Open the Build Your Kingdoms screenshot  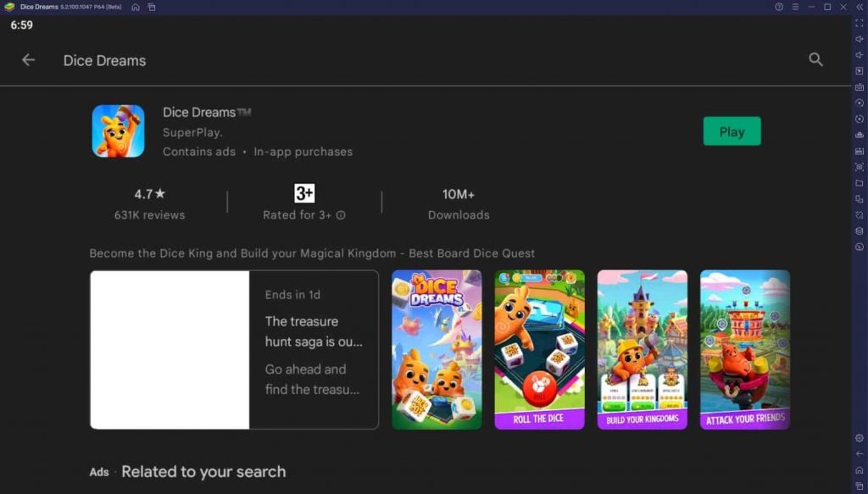643,350
